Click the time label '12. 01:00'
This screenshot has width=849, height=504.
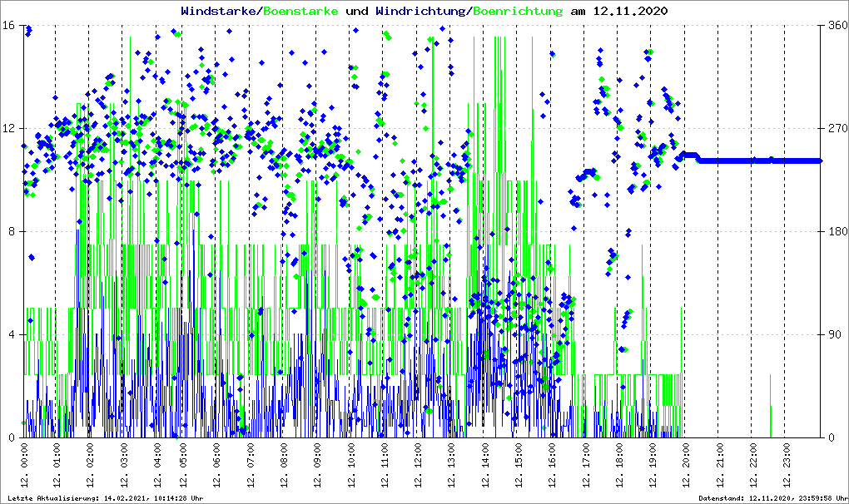[x=57, y=465]
